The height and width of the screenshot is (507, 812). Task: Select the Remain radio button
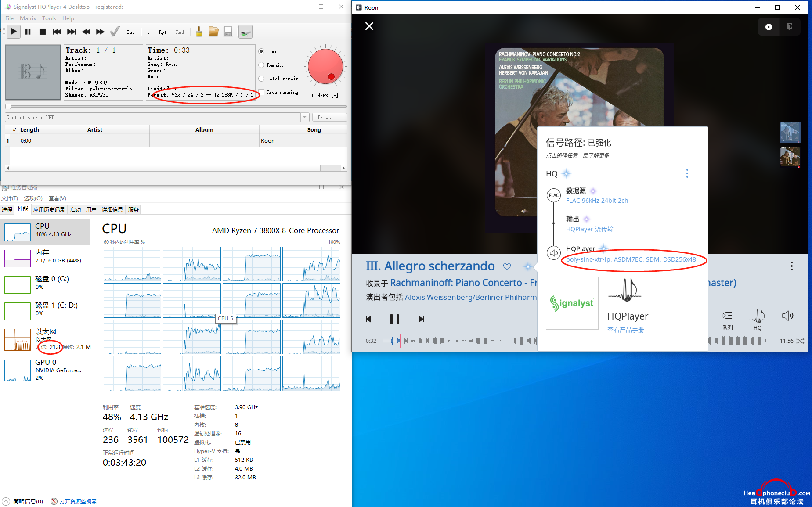261,65
